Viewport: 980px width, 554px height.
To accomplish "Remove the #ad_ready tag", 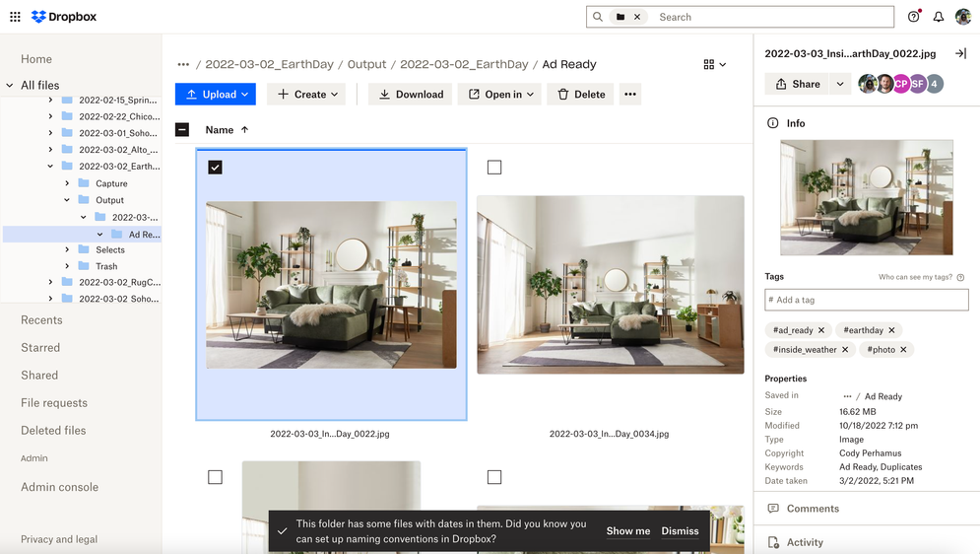I will click(x=821, y=330).
